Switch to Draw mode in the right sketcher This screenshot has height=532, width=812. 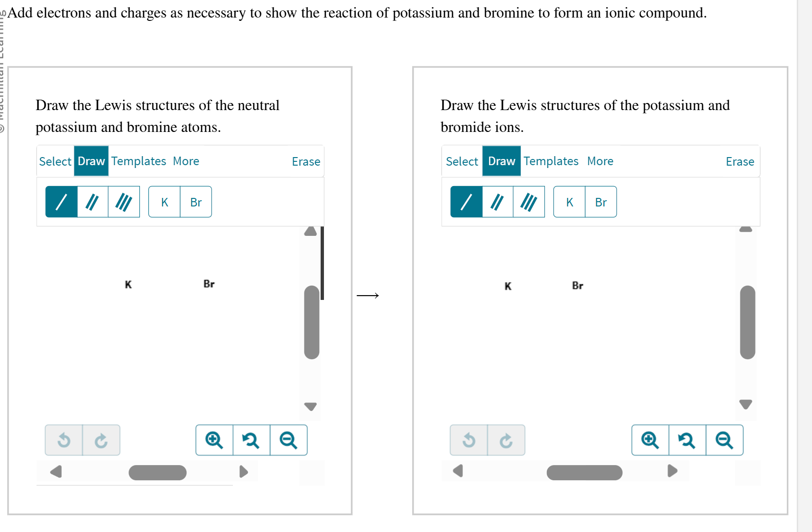tap(501, 161)
